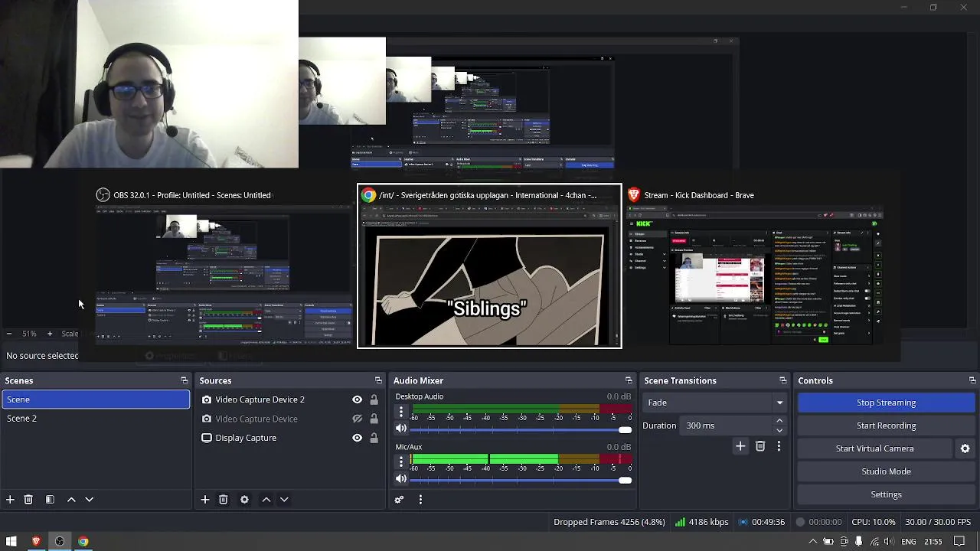Switch to OBS 32.0.1 window thumbnail
The width and height of the screenshot is (980, 551).
pyautogui.click(x=224, y=266)
